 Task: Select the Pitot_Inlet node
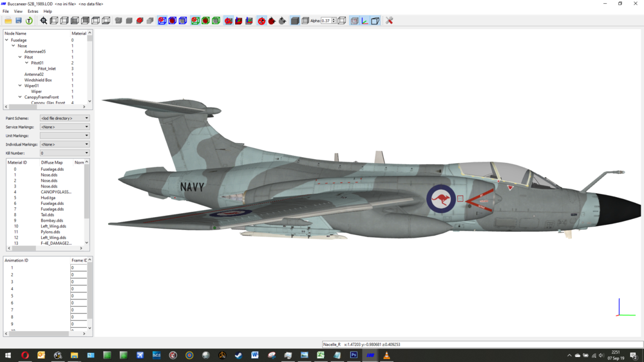coord(46,69)
